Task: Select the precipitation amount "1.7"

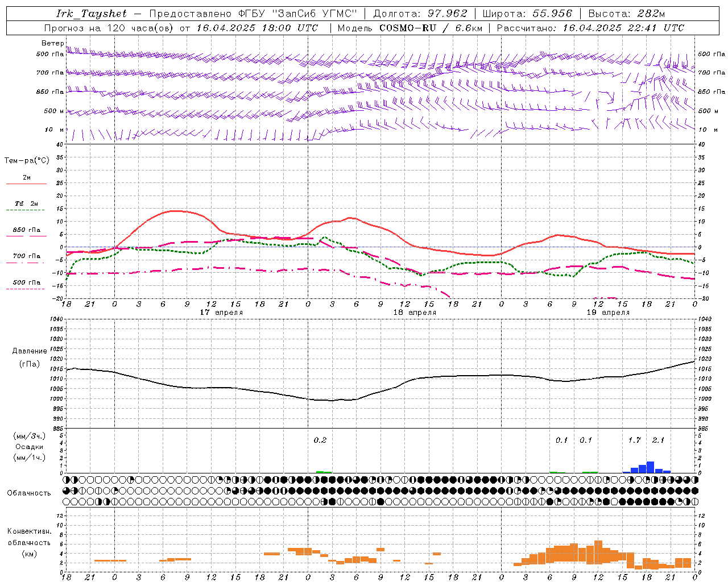Action: click(x=634, y=440)
